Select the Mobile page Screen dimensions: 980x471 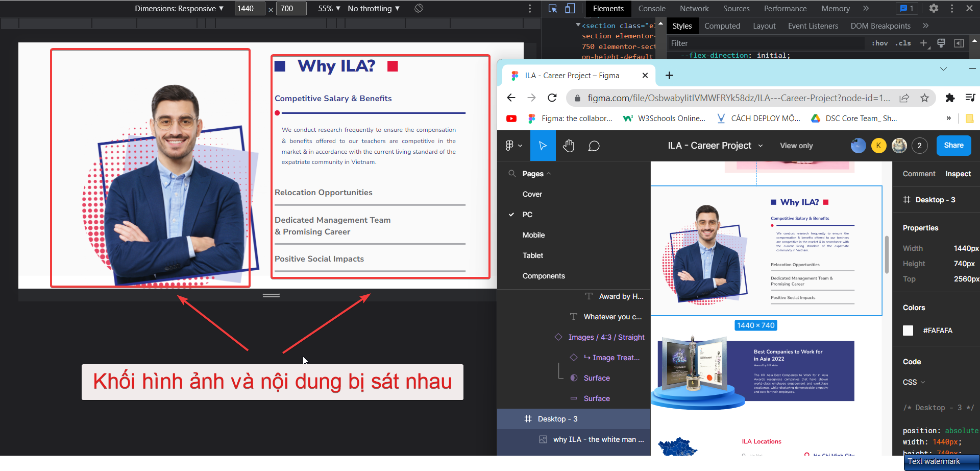533,235
